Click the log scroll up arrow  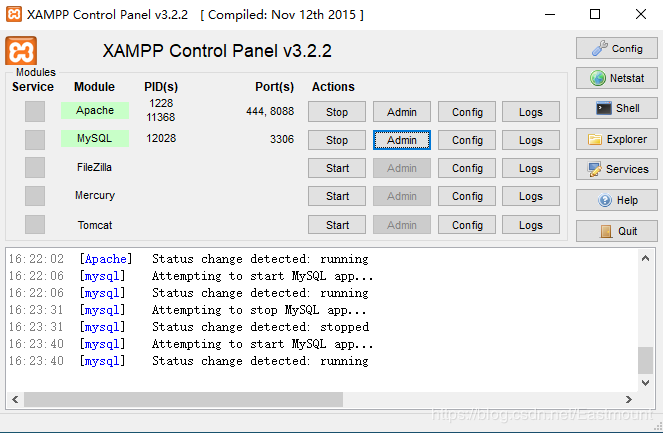coord(645,258)
